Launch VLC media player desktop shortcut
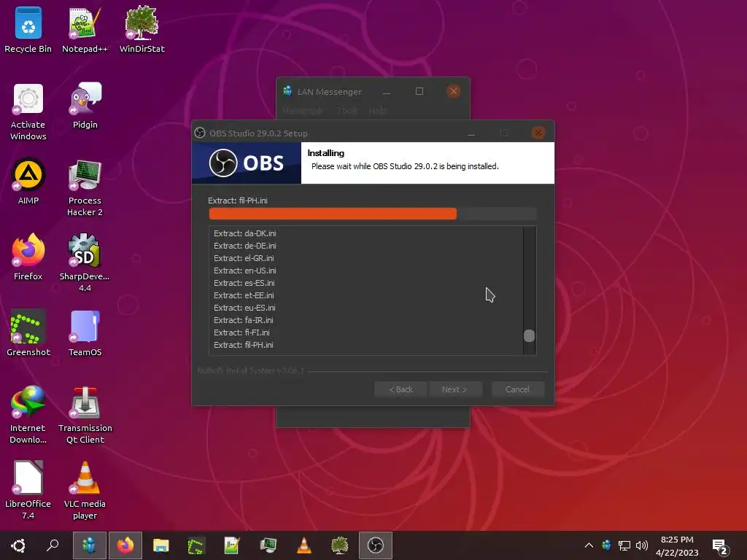This screenshot has height=560, width=747. (85, 491)
